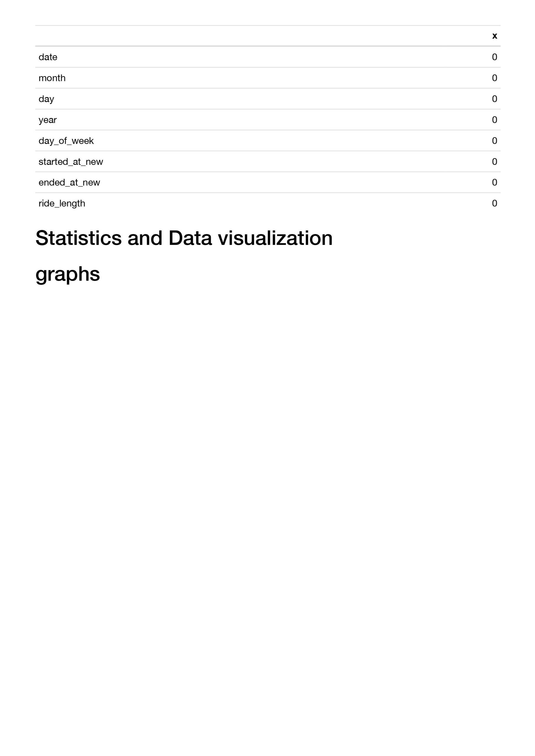Select the 0 value in year row

point(495,120)
